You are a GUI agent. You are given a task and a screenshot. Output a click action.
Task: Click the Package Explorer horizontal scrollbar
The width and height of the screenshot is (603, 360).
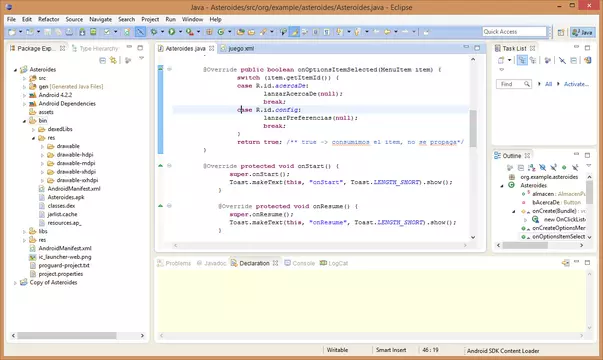pos(67,335)
